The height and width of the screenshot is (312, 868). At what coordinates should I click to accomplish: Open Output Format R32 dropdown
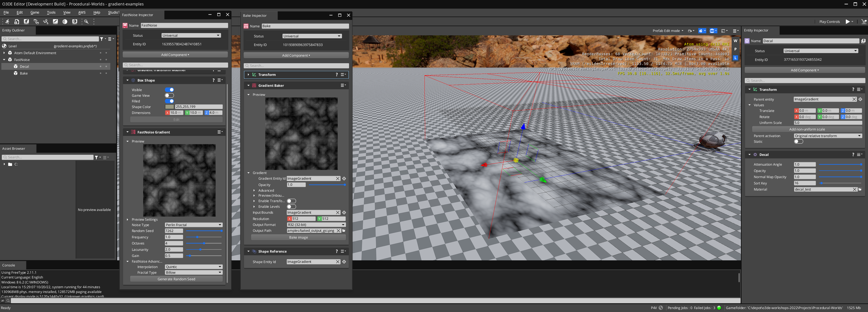pos(316,225)
